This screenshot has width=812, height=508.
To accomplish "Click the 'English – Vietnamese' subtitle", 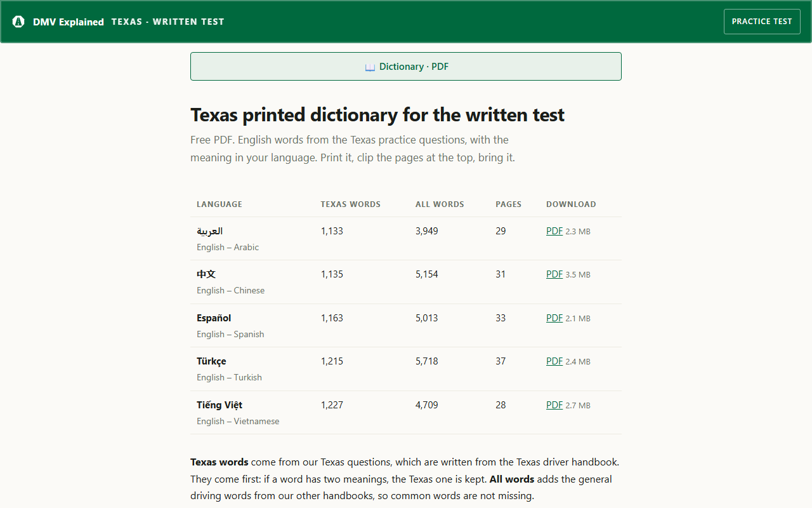I will [x=238, y=421].
